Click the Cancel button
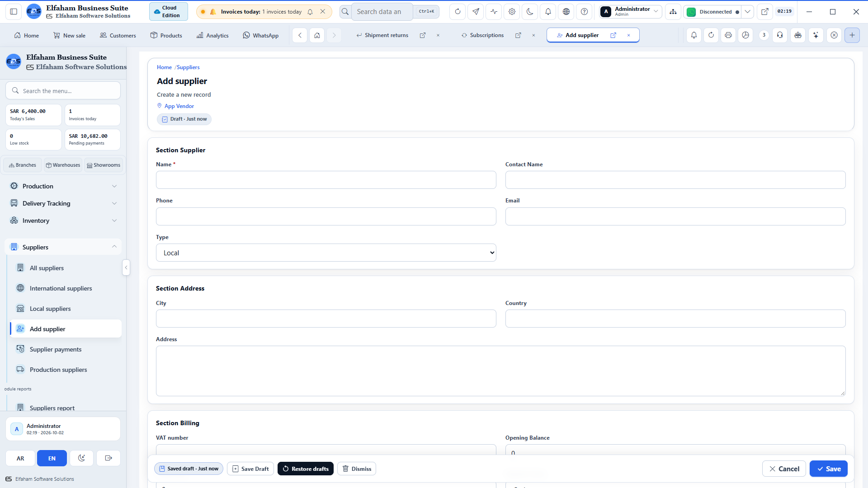The image size is (868, 488). [784, 469]
